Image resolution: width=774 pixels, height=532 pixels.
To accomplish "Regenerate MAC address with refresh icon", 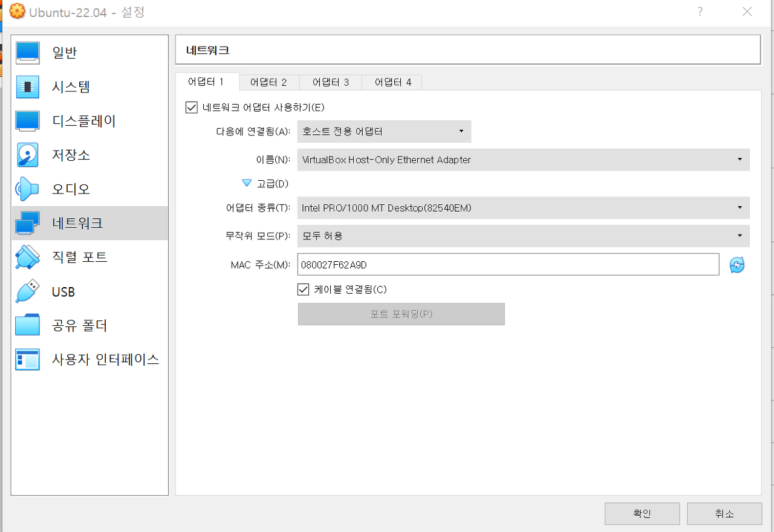I will (737, 265).
